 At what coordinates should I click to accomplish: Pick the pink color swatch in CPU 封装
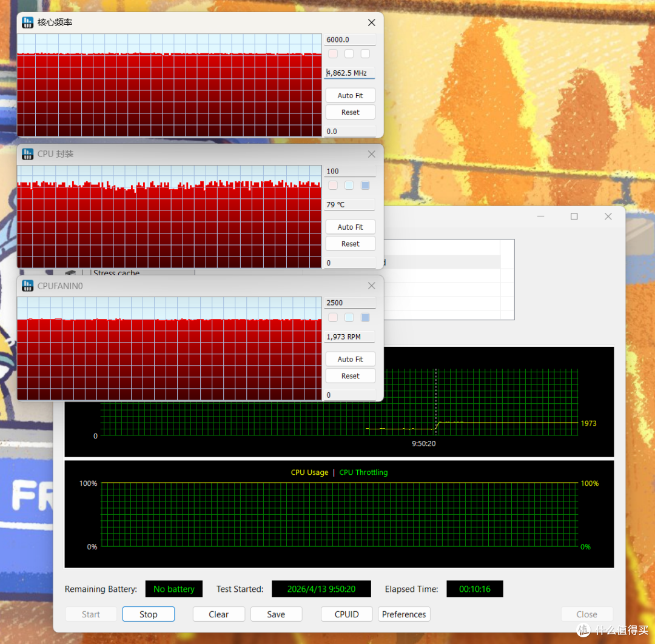(333, 186)
